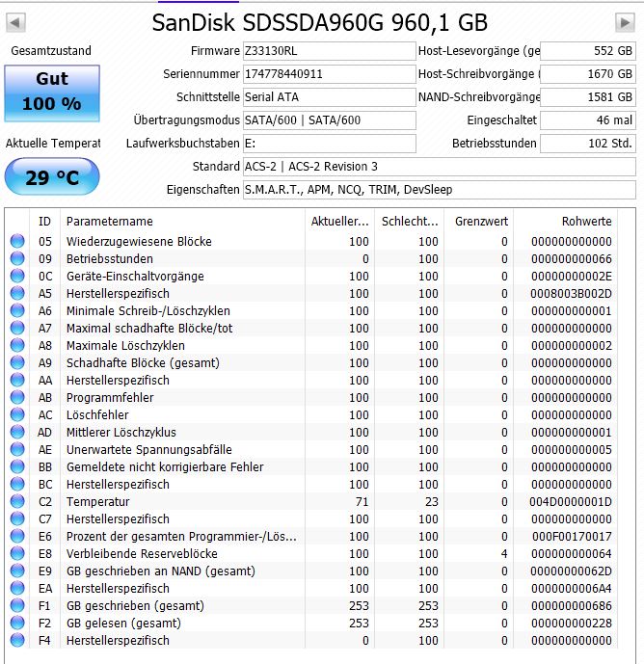The height and width of the screenshot is (664, 644).
Task: Click status icon of Maximal schadhafte Blöcke row
Action: point(17,328)
